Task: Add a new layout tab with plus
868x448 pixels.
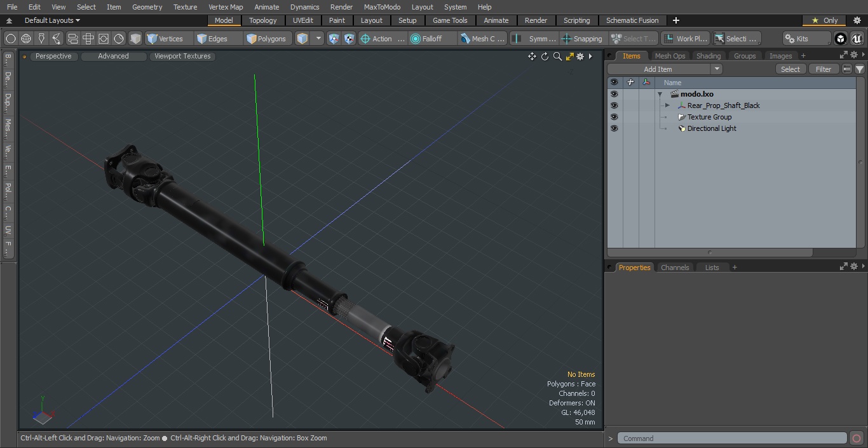Action: (x=675, y=20)
